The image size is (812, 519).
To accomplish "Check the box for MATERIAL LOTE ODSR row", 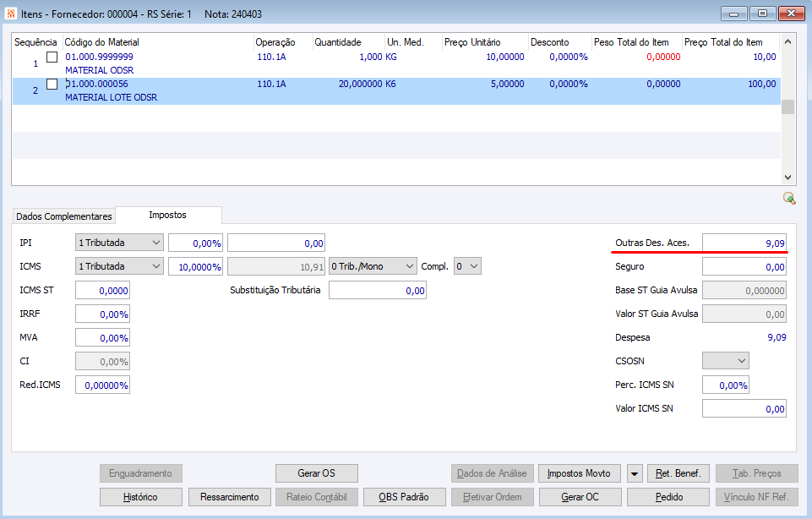I will tap(52, 84).
